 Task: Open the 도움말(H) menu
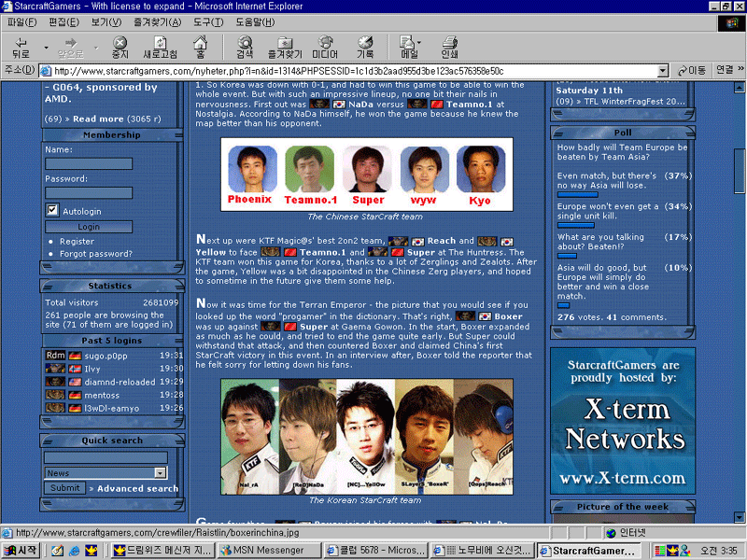pyautogui.click(x=255, y=21)
